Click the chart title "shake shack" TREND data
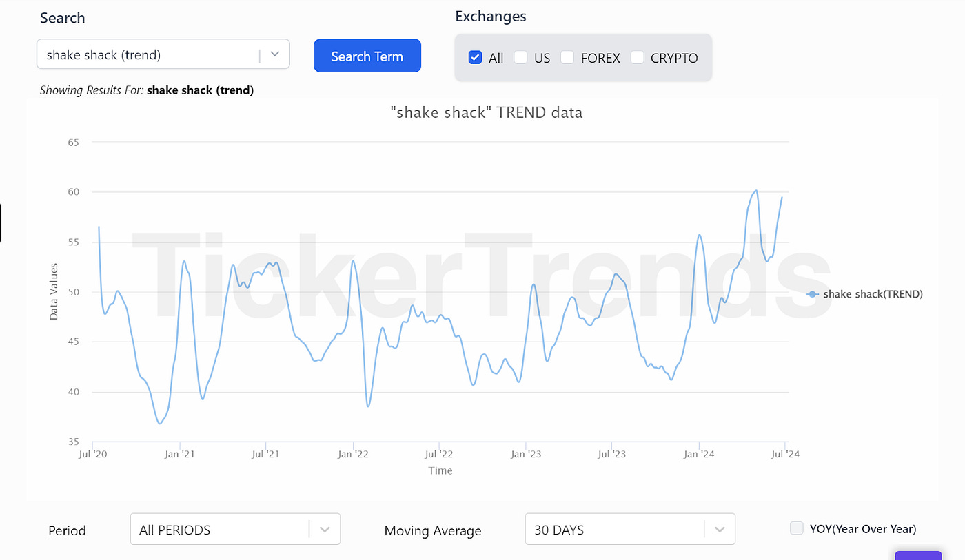965x560 pixels. 487,113
